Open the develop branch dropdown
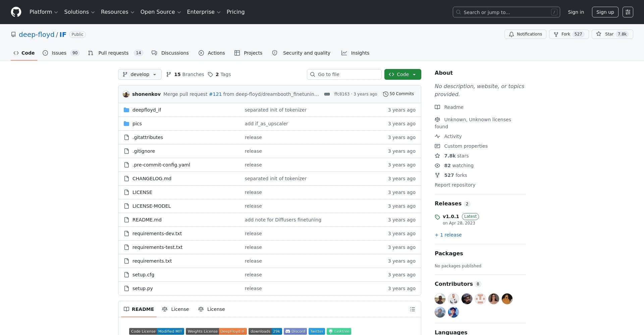Image resolution: width=644 pixels, height=335 pixels. click(140, 74)
